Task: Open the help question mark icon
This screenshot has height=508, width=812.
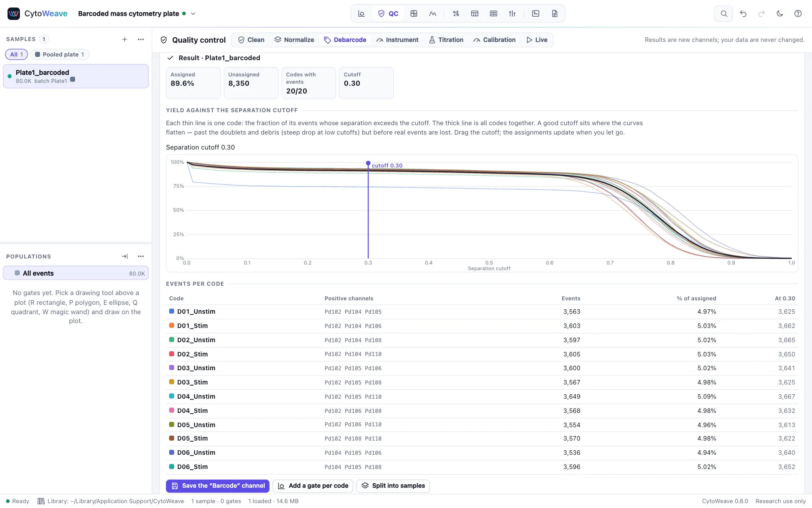Action: (x=798, y=13)
